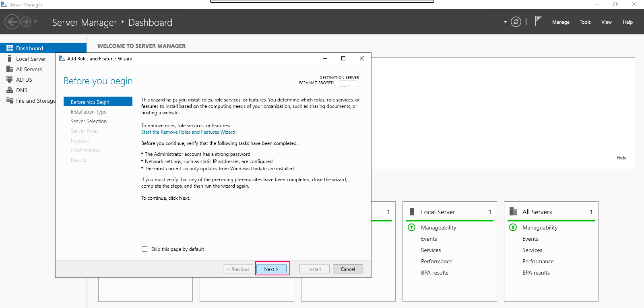
Task: Expand dropdown arrow beside refresh icon
Action: point(505,22)
